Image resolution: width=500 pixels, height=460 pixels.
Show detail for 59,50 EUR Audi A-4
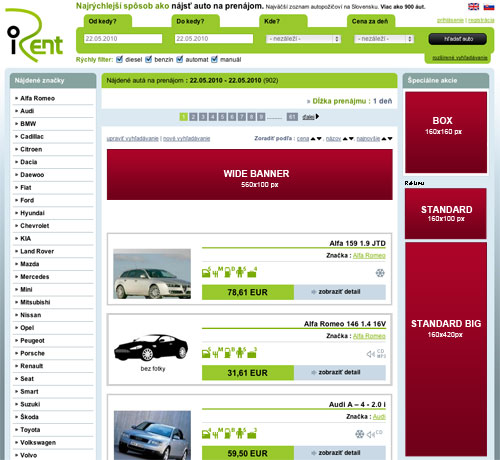(x=339, y=453)
